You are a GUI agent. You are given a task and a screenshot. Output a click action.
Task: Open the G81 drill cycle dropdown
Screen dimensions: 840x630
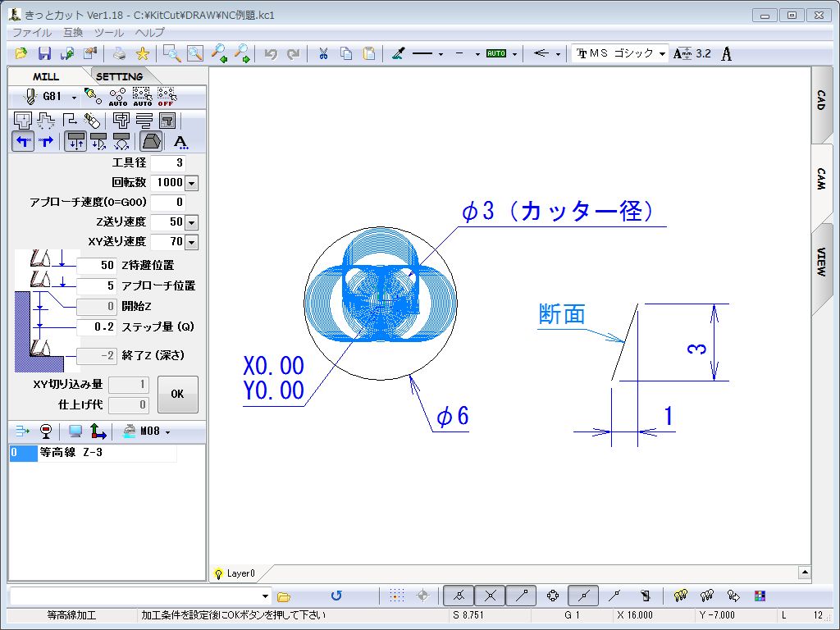pyautogui.click(x=74, y=98)
